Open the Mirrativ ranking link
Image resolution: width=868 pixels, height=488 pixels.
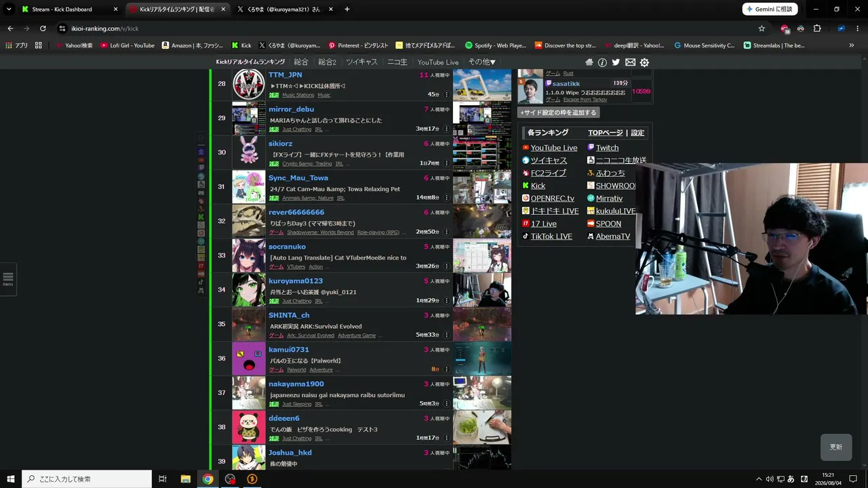(609, 199)
